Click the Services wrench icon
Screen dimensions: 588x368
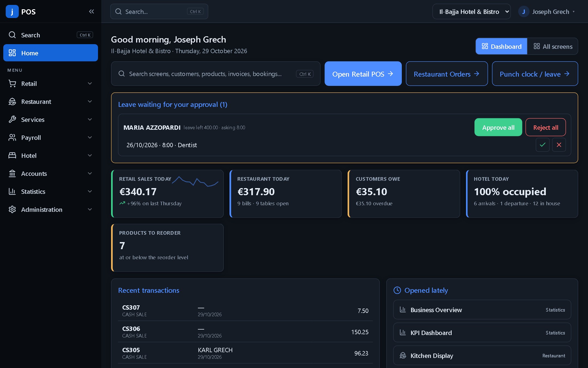[x=12, y=120]
